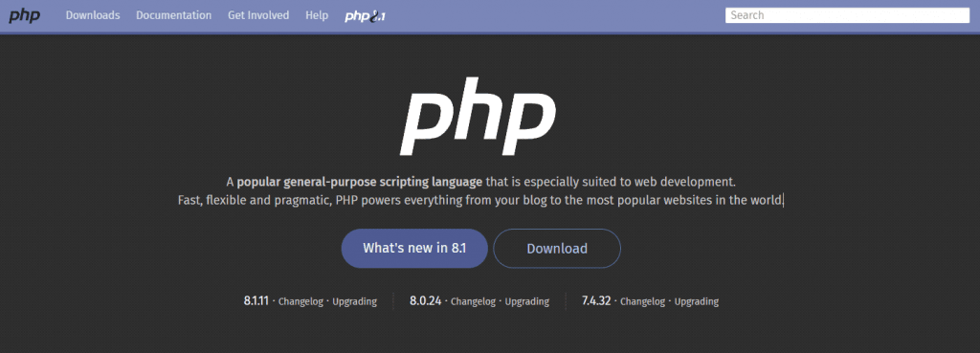The width and height of the screenshot is (980, 353).
Task: Open the Changelog link for 8.0.24
Action: point(473,301)
